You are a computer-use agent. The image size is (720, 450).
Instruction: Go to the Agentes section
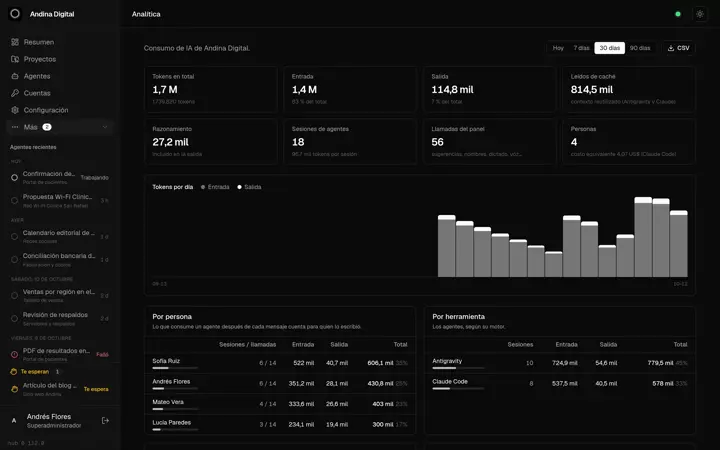pos(60,76)
